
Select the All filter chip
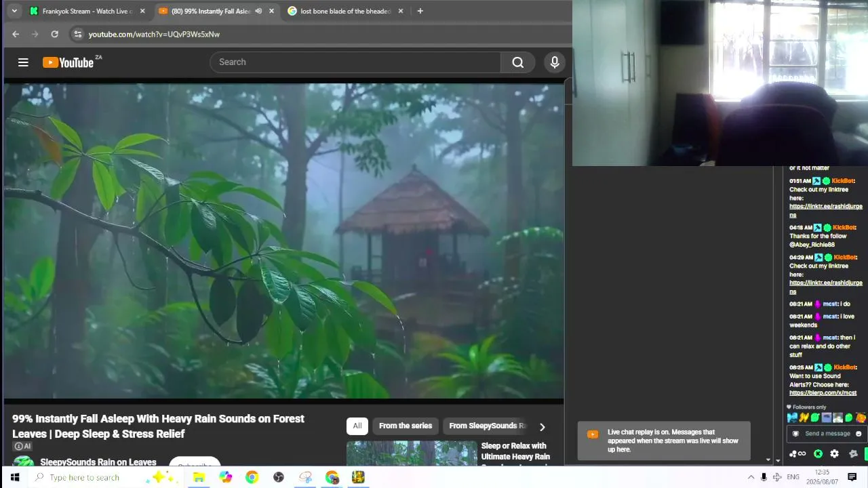[x=357, y=426]
